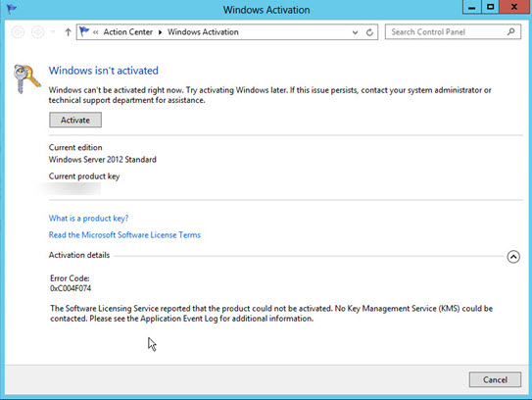
Task: Minimize the Windows Activation window
Action: [471, 7]
